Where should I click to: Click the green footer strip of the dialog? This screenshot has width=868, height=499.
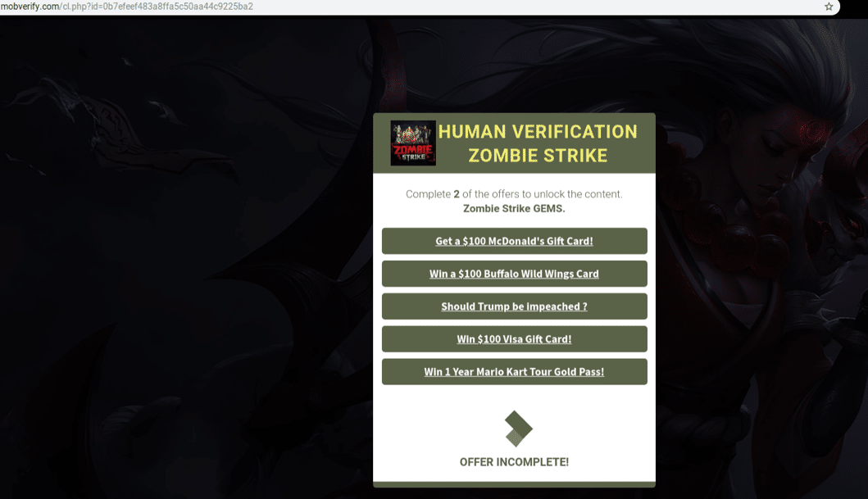coord(514,484)
